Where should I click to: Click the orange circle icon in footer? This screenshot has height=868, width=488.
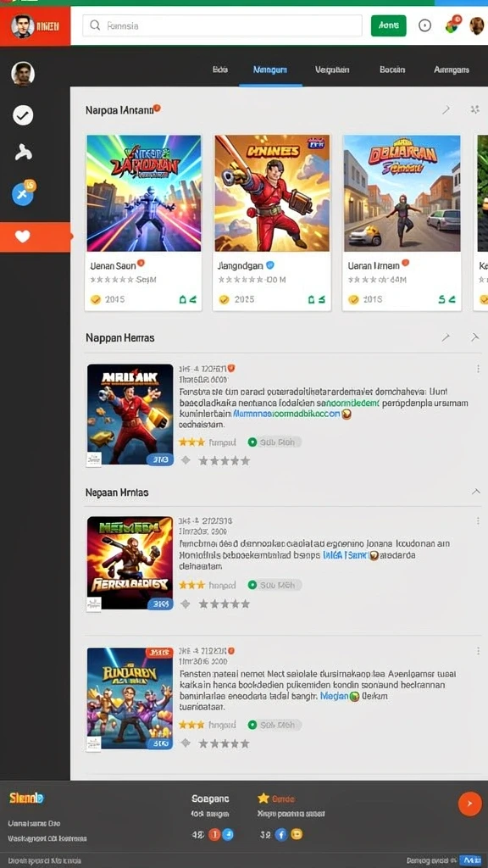coord(214,835)
